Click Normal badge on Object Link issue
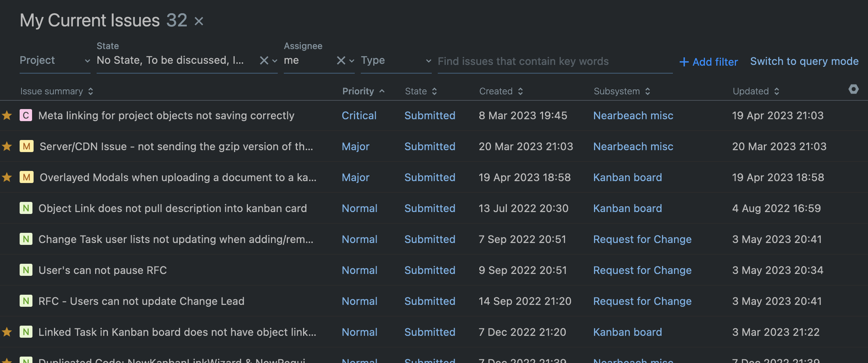This screenshot has width=868, height=363. coord(26,208)
